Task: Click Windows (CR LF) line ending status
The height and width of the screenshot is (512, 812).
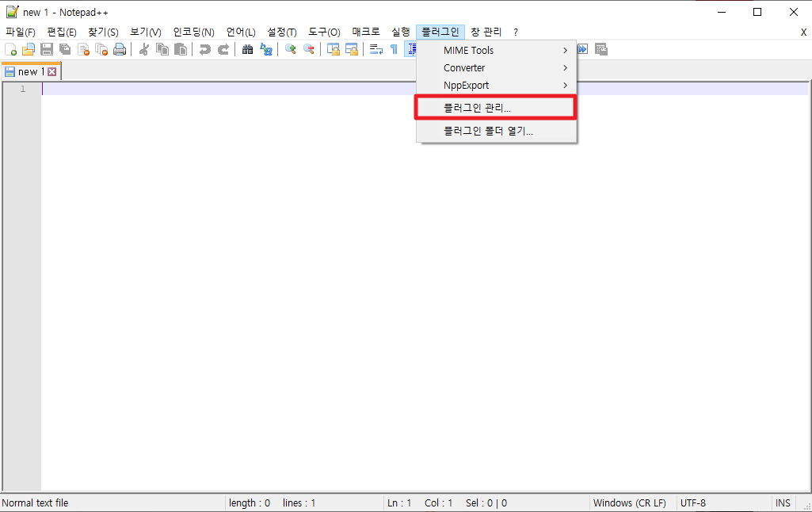Action: point(630,502)
